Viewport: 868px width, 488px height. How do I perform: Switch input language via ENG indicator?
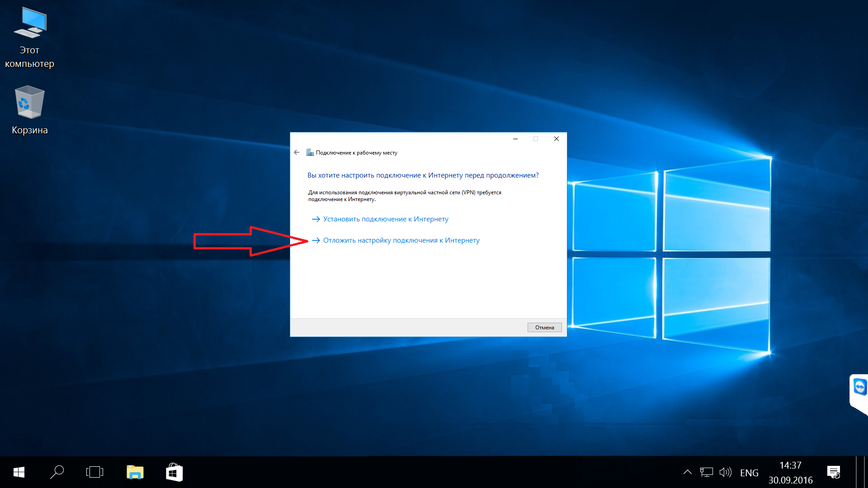(x=749, y=473)
